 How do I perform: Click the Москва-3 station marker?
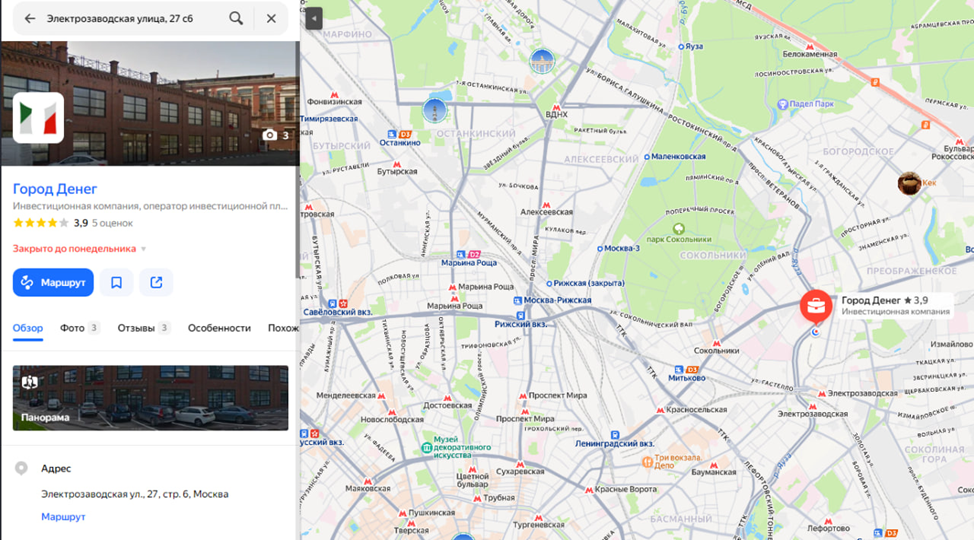pos(599,249)
